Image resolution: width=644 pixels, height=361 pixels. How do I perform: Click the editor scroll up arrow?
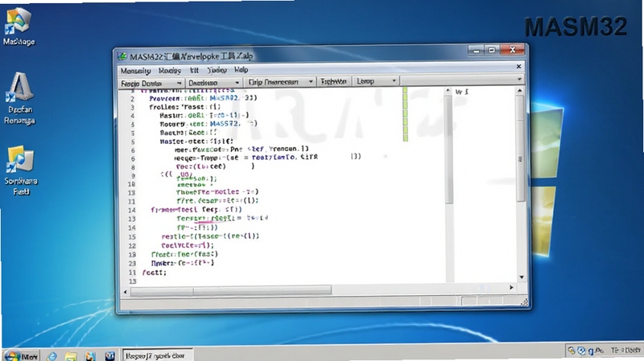(520, 91)
